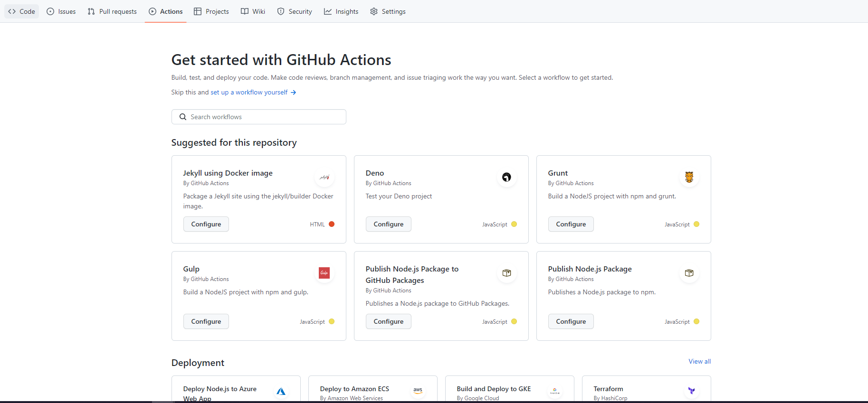The height and width of the screenshot is (403, 868).
Task: Click the Azure logo icon
Action: (281, 392)
